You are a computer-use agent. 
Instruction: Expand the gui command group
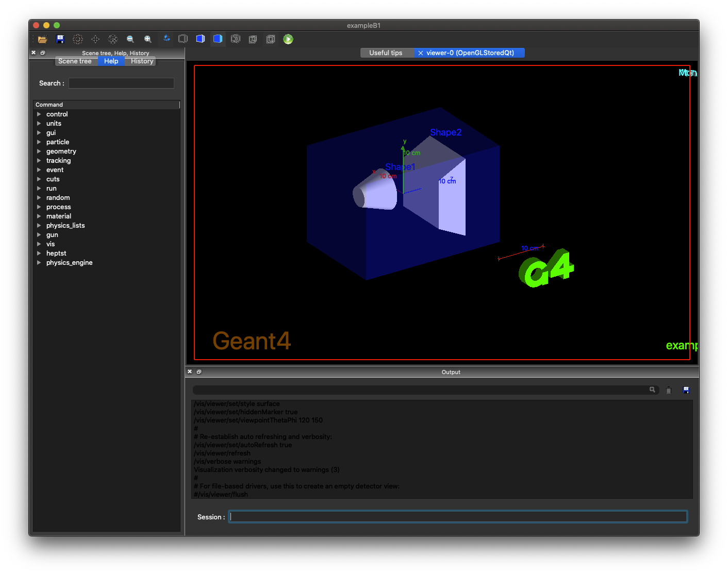pyautogui.click(x=39, y=133)
